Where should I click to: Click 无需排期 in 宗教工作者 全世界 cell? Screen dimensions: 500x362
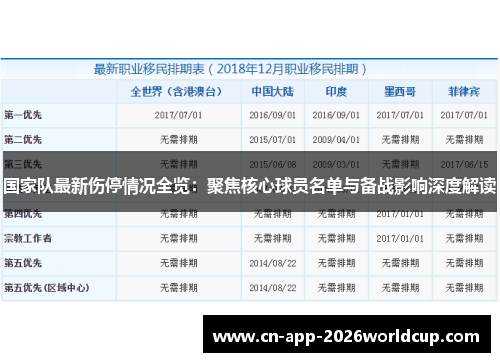[179, 238]
